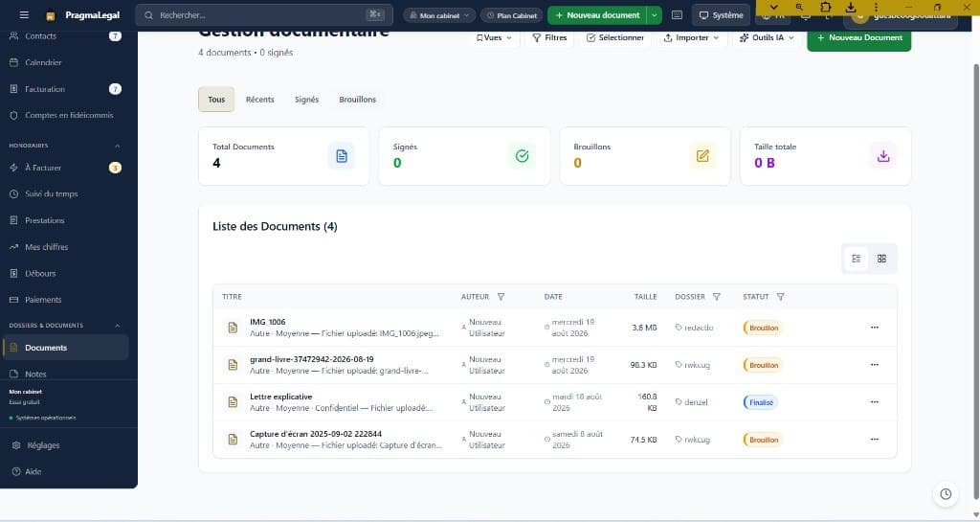The height and width of the screenshot is (522, 980).
Task: Switch to the Brouillons tab
Action: pyautogui.click(x=358, y=100)
